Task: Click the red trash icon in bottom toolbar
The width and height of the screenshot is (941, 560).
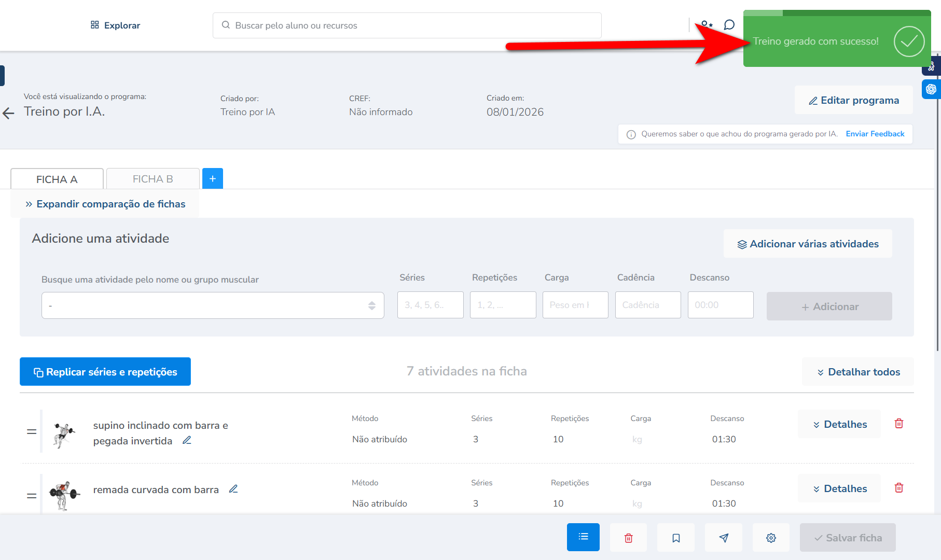Action: point(628,538)
